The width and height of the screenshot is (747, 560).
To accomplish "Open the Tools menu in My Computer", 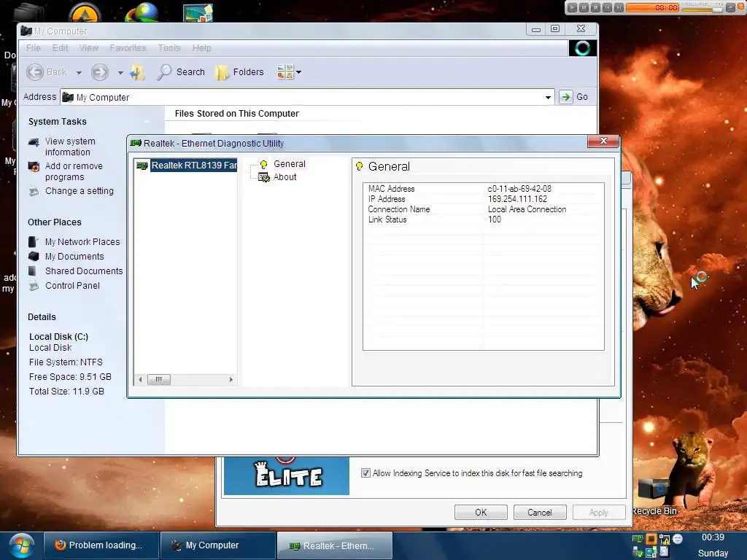I will (169, 48).
